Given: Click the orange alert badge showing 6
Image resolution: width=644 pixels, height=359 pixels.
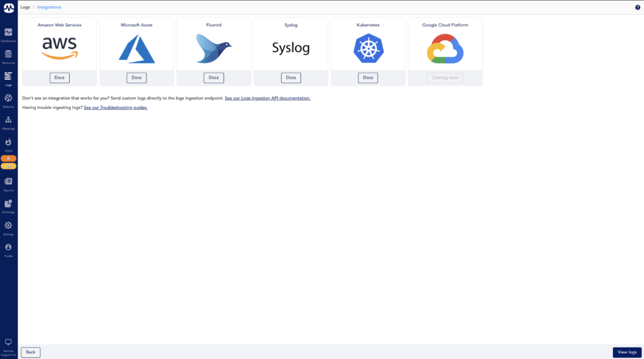Looking at the screenshot, I should (x=8, y=158).
